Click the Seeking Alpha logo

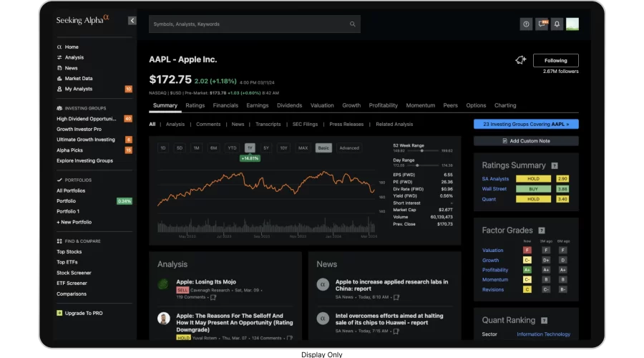(82, 20)
